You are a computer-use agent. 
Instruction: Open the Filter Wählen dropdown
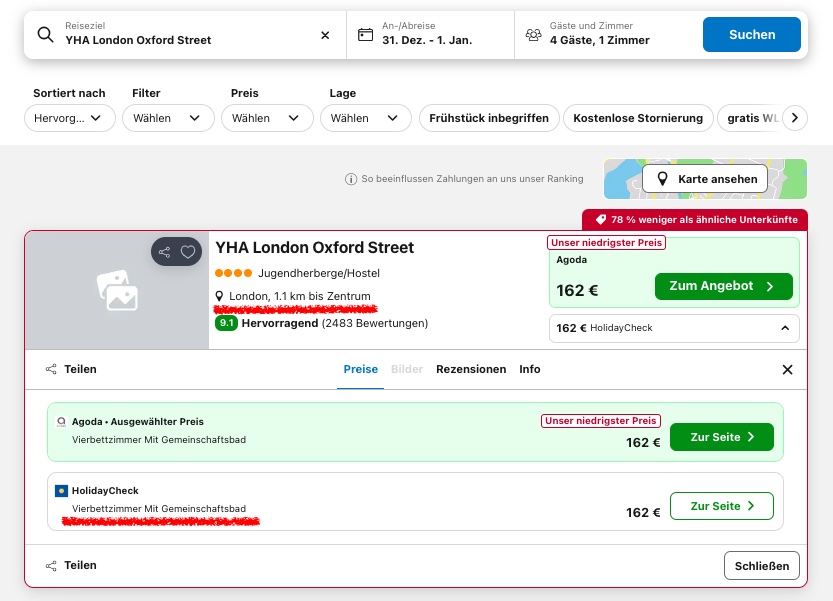click(168, 118)
